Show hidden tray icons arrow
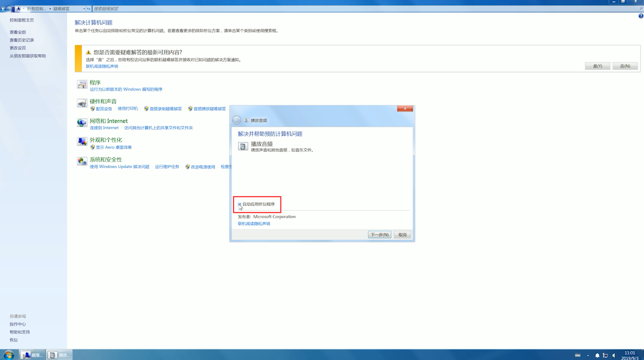Viewport: 644px width, 360px height. [x=588, y=355]
